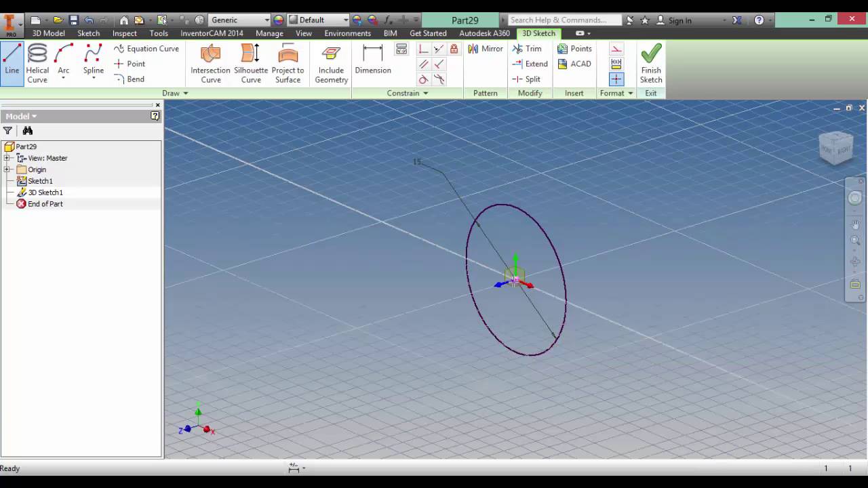This screenshot has height=488, width=868.
Task: Select the Extend tool
Action: tap(530, 64)
